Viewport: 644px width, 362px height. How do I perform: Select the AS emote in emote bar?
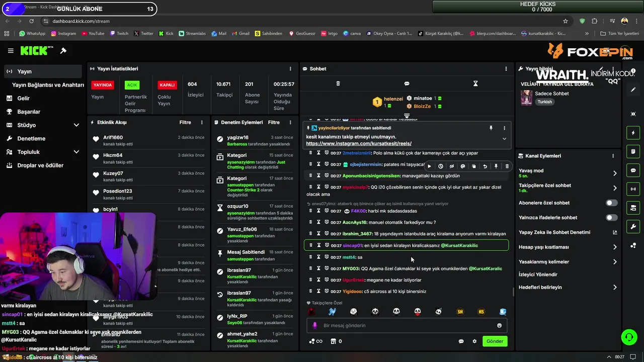point(481,312)
